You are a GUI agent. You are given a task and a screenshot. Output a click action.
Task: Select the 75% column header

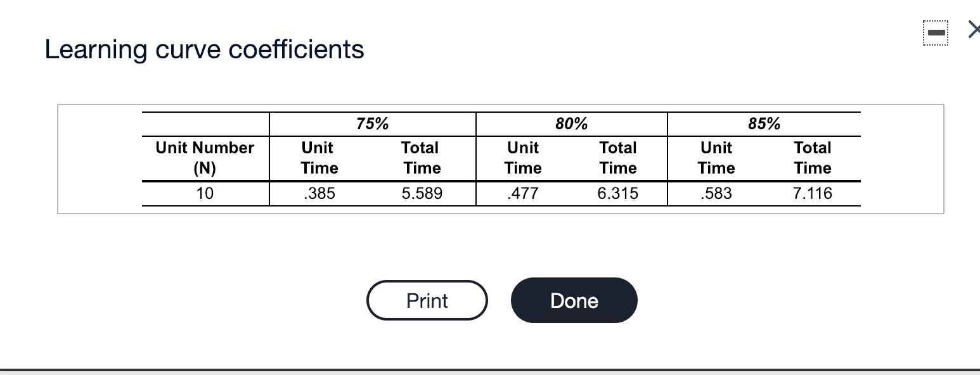372,124
